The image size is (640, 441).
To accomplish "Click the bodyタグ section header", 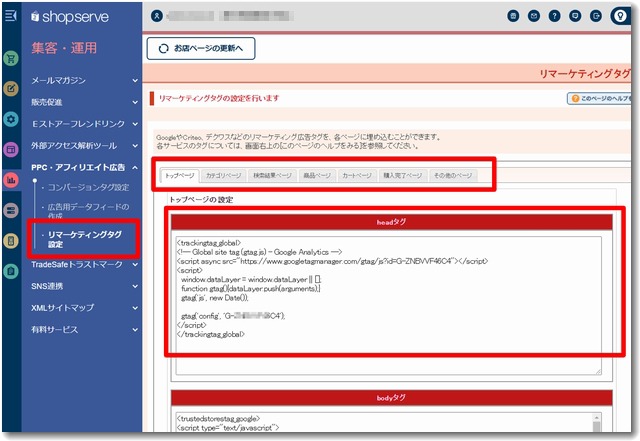I will click(392, 398).
